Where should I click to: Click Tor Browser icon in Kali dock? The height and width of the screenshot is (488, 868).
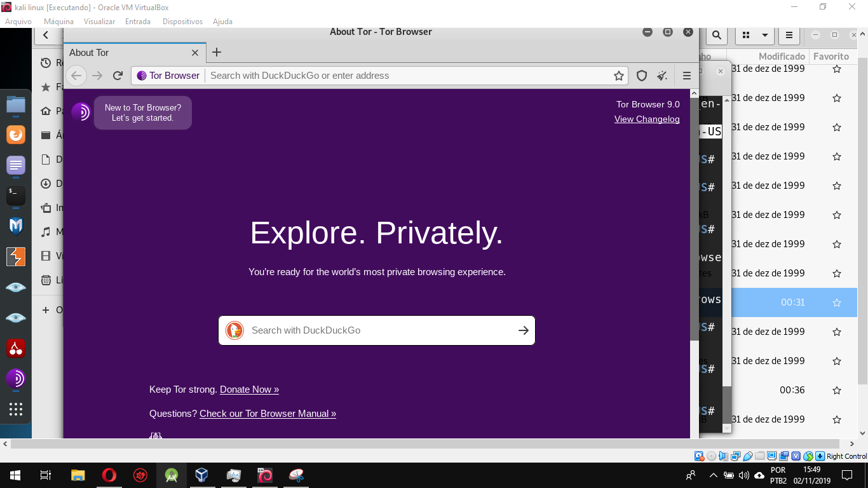pos(16,379)
